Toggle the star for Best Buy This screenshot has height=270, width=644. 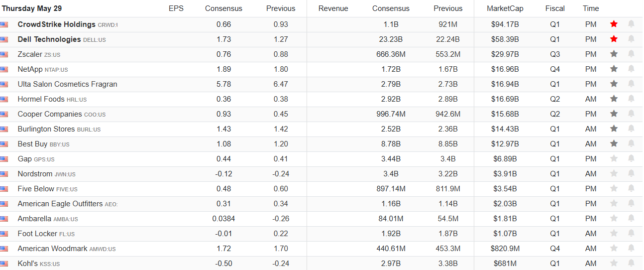(x=614, y=143)
